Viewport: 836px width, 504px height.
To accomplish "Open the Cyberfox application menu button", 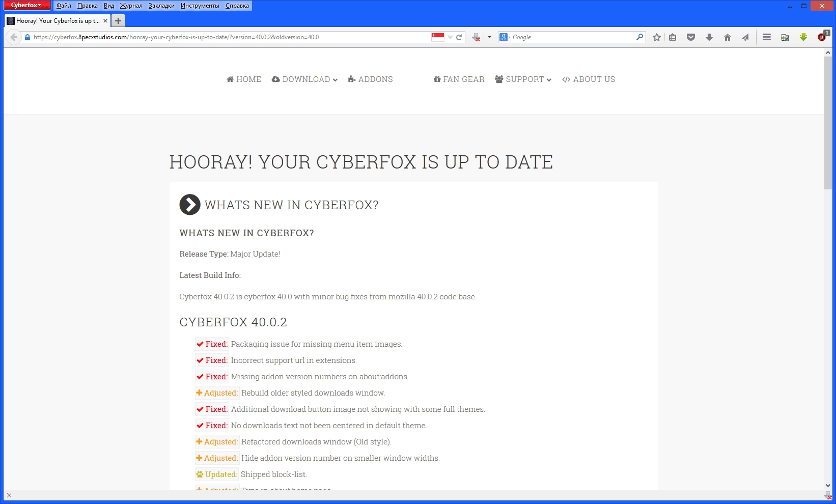I will coord(26,5).
